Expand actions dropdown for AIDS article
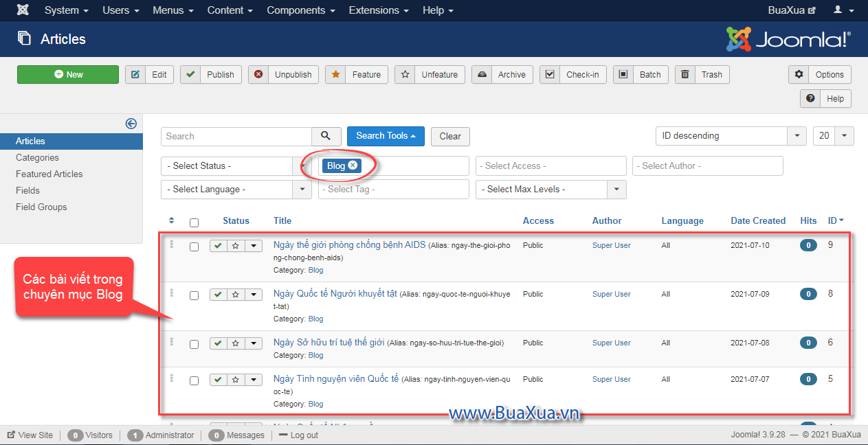This screenshot has height=445, width=868. [x=254, y=246]
